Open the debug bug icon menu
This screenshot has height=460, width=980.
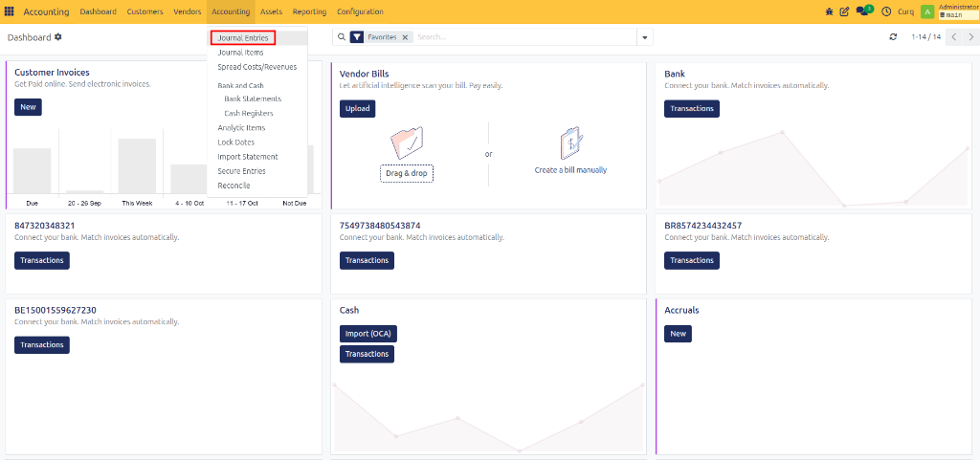(x=830, y=11)
